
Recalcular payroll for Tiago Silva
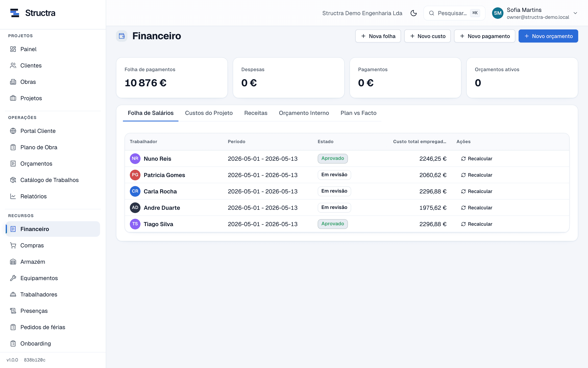point(477,224)
